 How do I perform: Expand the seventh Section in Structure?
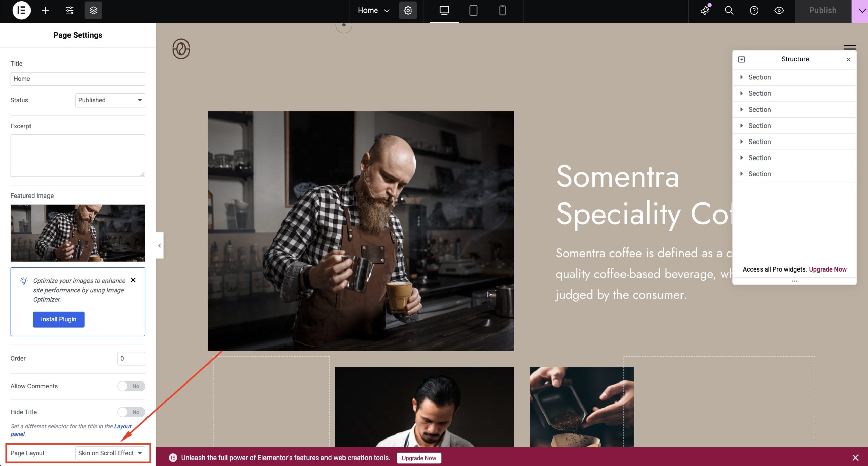click(x=741, y=174)
